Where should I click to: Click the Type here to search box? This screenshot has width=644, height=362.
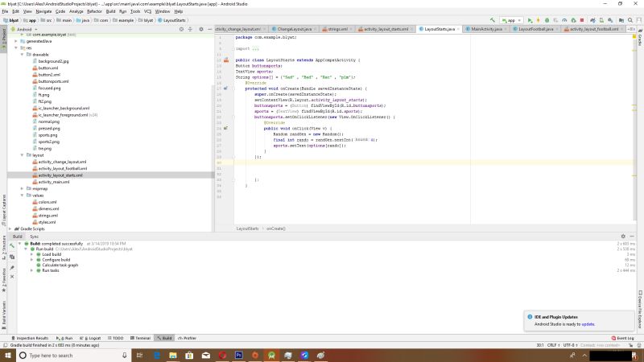click(74, 355)
